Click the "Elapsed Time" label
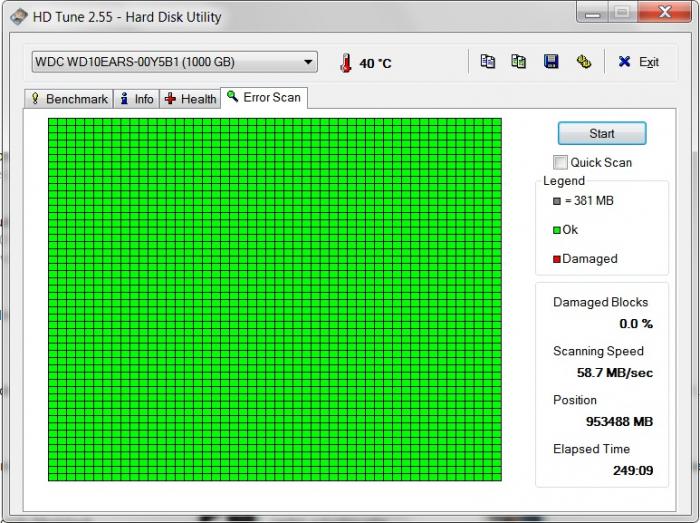Image resolution: width=700 pixels, height=523 pixels. click(x=591, y=449)
